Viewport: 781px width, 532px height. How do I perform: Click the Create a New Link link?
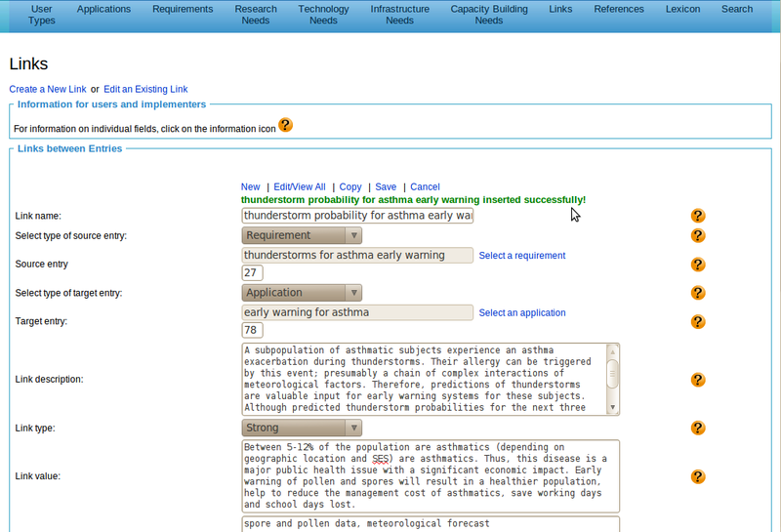tap(48, 89)
